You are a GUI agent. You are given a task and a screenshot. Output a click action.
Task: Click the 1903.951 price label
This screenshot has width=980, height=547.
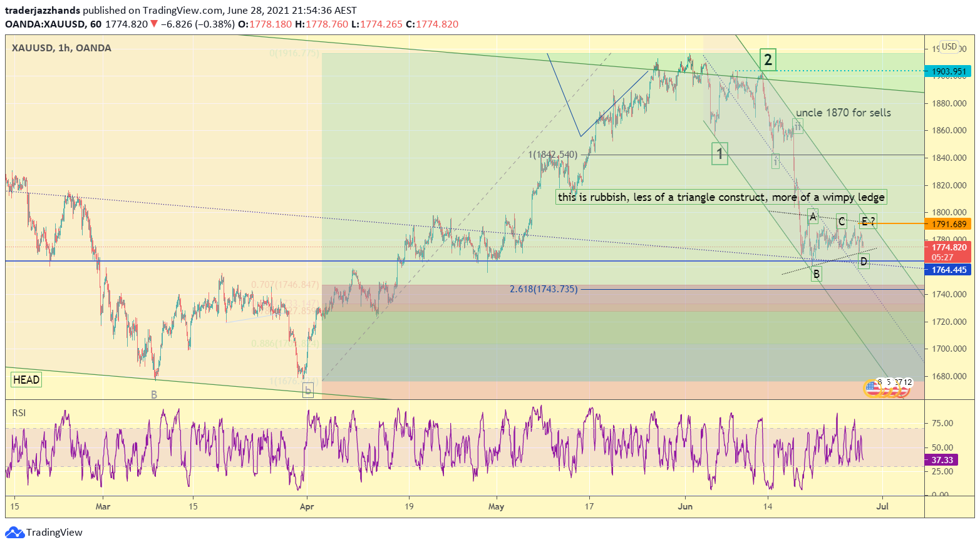pos(948,71)
